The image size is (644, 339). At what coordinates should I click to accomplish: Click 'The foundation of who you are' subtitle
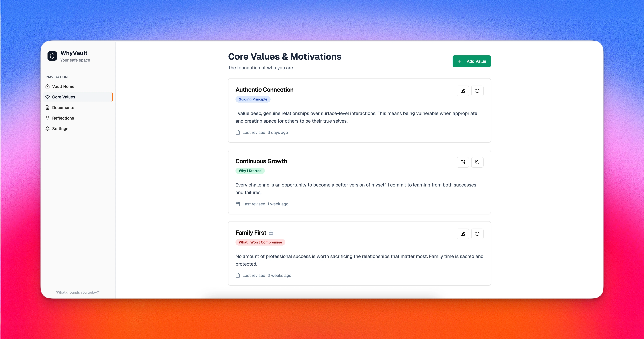pos(260,68)
